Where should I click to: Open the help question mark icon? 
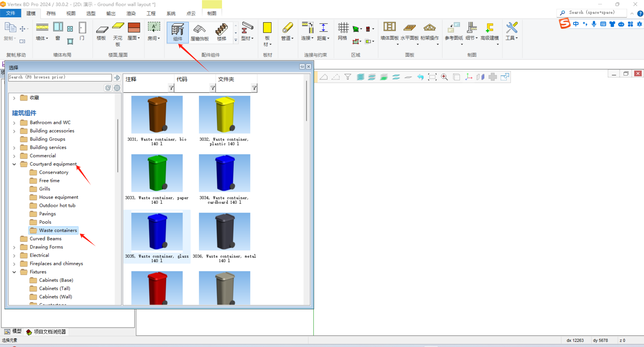(x=640, y=13)
